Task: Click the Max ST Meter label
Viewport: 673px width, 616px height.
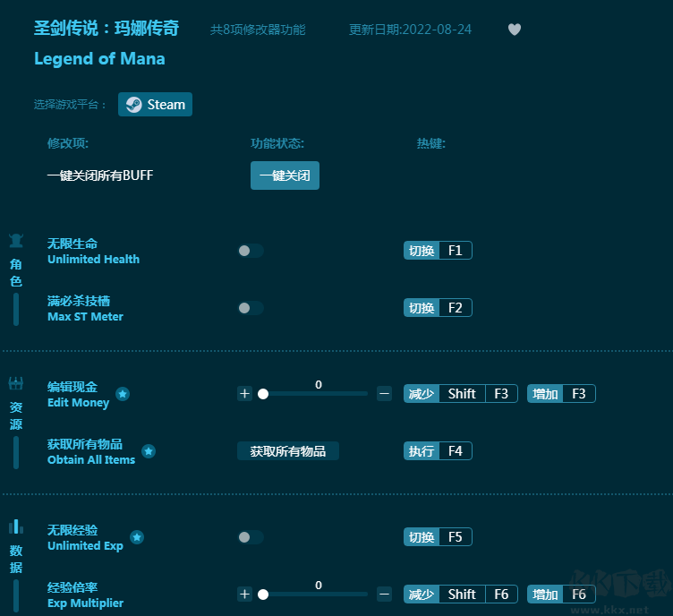Action: (x=85, y=317)
